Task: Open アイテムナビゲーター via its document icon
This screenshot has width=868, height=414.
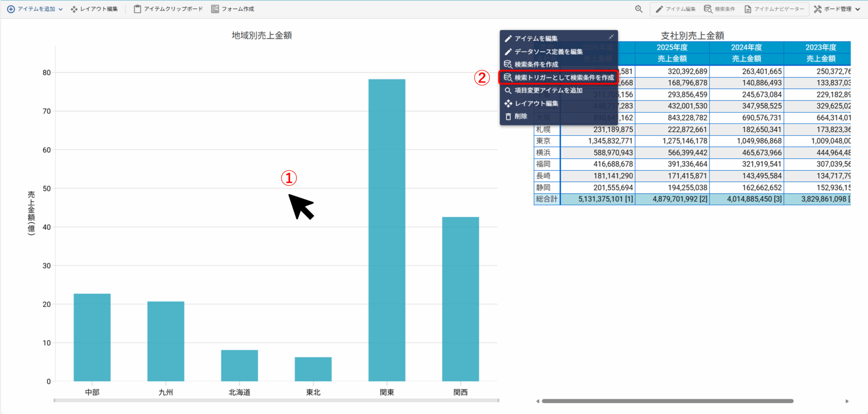Action: (x=747, y=8)
